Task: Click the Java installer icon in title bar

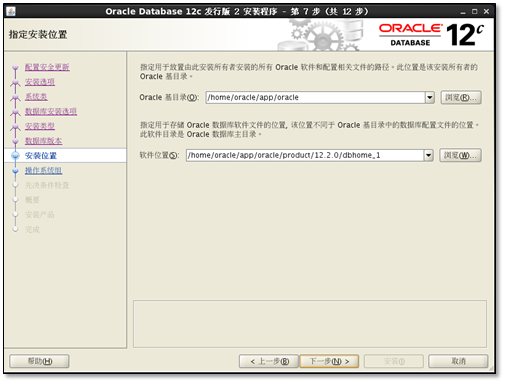Action: point(11,11)
